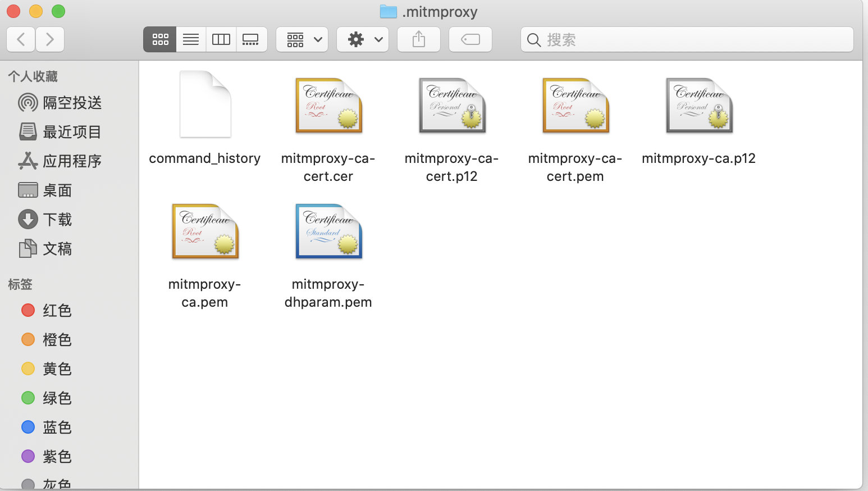Go forward with the right arrow button
Image resolution: width=868 pixels, height=491 pixels.
coord(50,39)
